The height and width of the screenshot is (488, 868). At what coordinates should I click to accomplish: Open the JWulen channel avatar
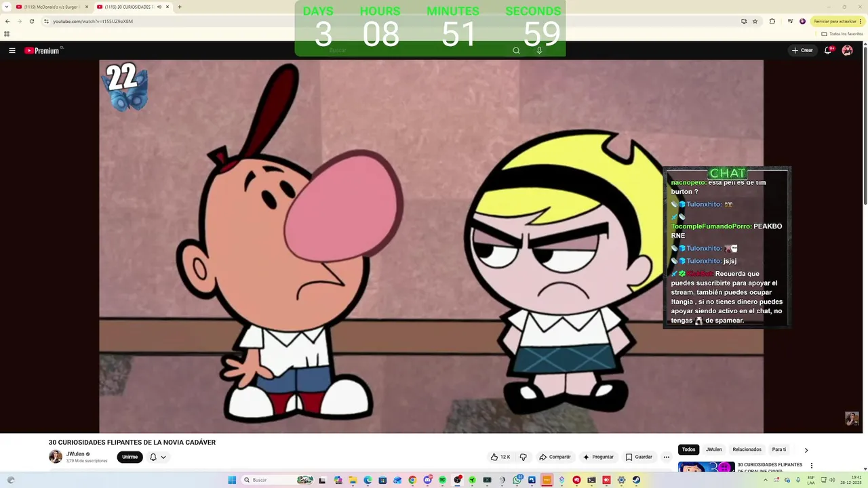coord(56,457)
